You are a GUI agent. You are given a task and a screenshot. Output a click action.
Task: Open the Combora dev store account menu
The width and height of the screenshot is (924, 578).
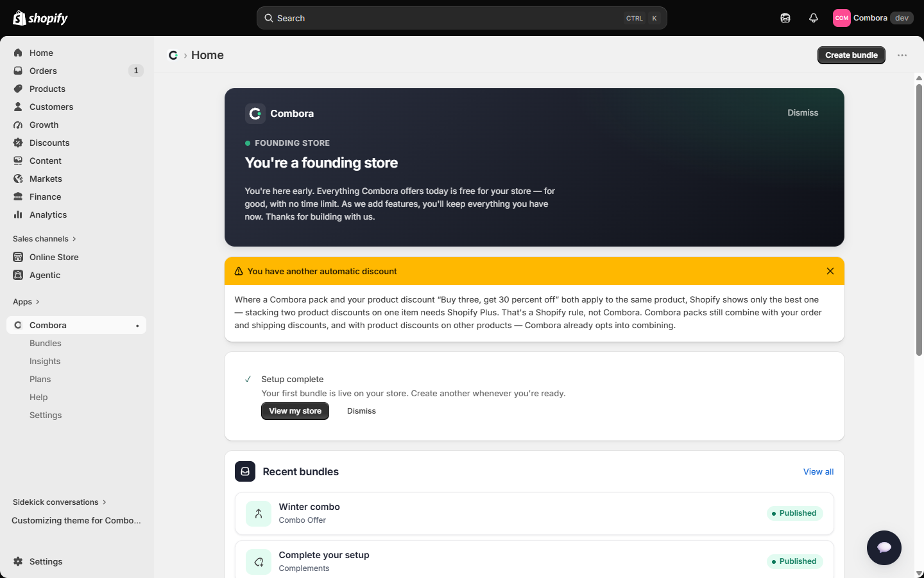click(873, 18)
